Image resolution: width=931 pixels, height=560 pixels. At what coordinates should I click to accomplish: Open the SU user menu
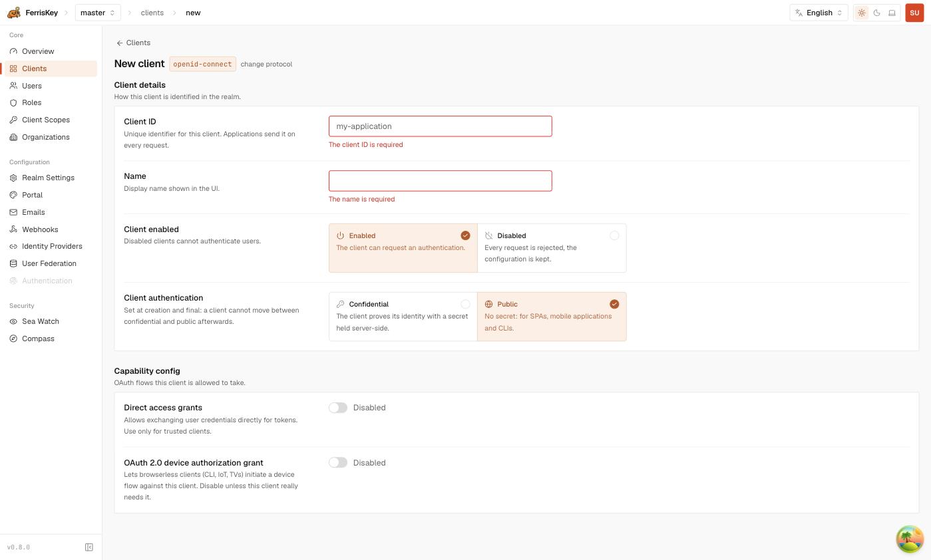[x=914, y=13]
